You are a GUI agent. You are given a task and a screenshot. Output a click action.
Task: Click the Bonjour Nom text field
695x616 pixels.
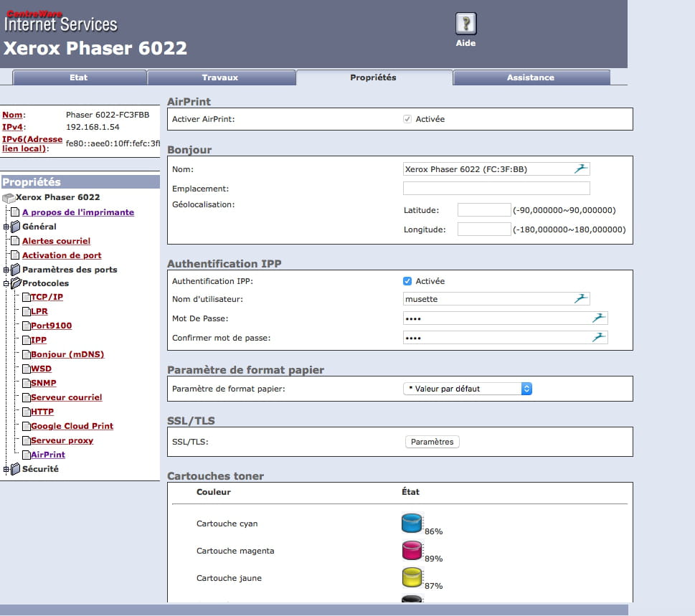(x=496, y=169)
